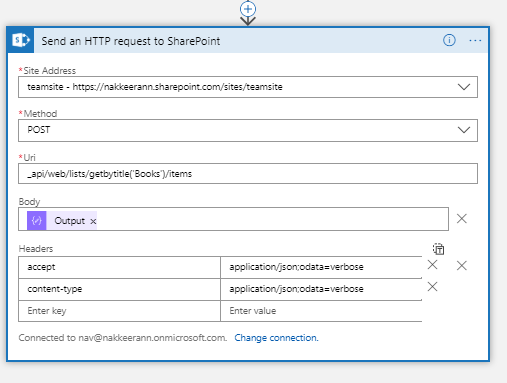Open the action info icon
This screenshot has width=507, height=383.
coord(449,40)
